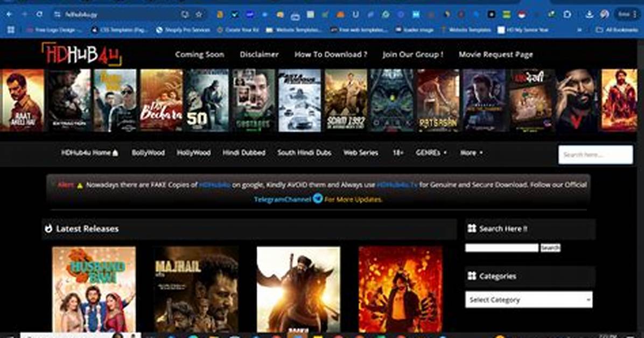The width and height of the screenshot is (644, 338).
Task: Expand the More dropdown menu
Action: point(471,153)
